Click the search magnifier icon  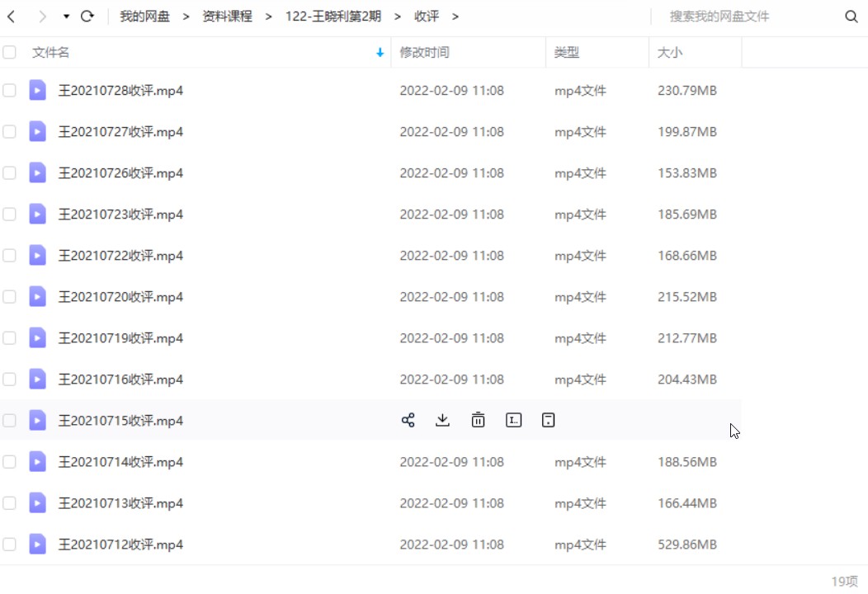tap(850, 16)
